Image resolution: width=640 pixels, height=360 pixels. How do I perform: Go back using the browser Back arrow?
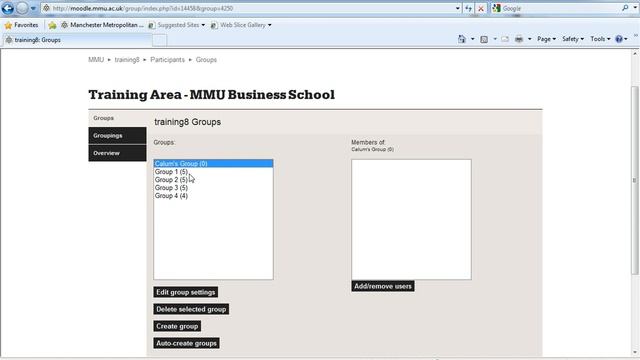7,8
